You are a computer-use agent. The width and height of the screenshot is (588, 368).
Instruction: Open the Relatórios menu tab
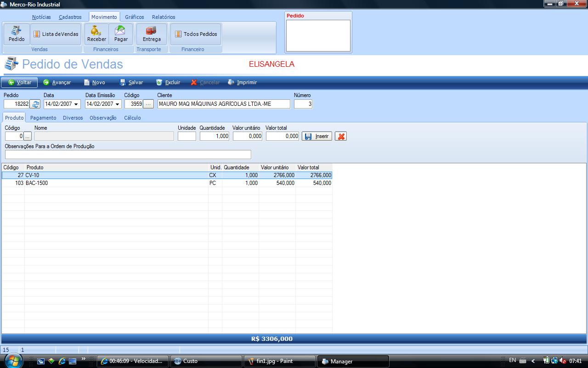[164, 17]
